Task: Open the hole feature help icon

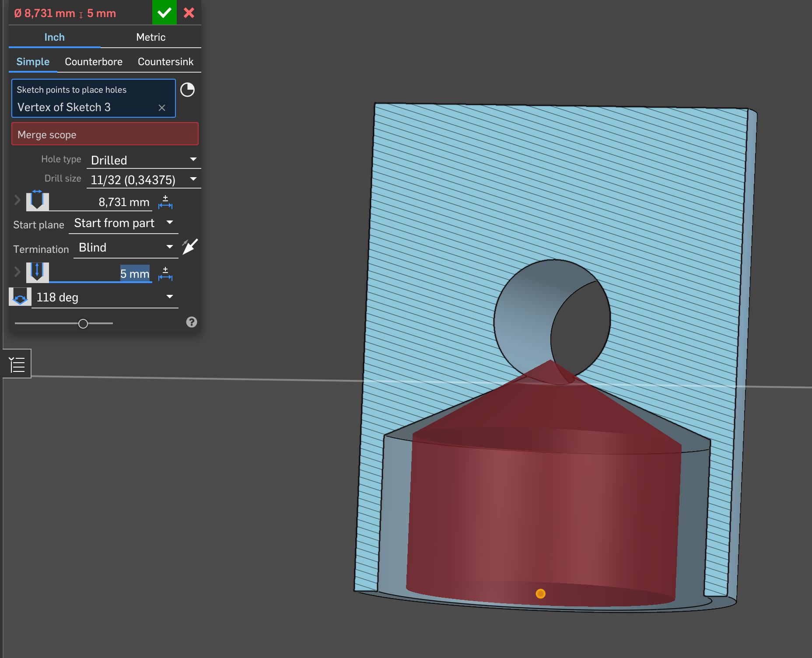Action: click(192, 322)
